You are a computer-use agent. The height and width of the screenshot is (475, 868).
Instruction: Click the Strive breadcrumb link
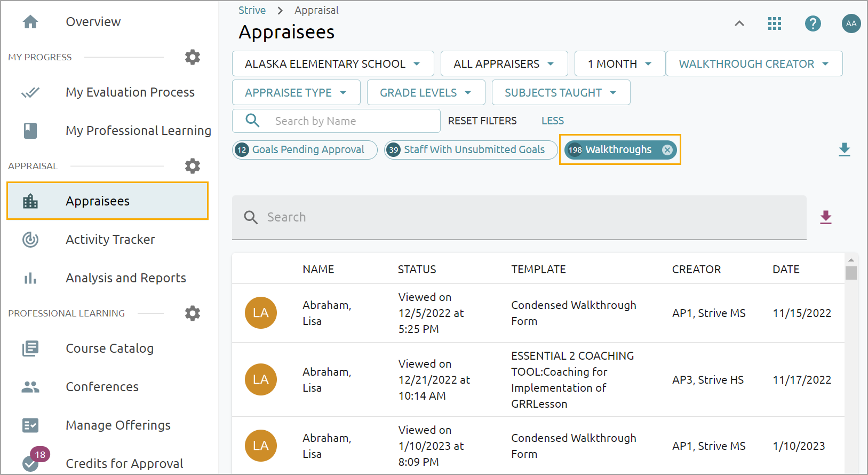point(252,10)
